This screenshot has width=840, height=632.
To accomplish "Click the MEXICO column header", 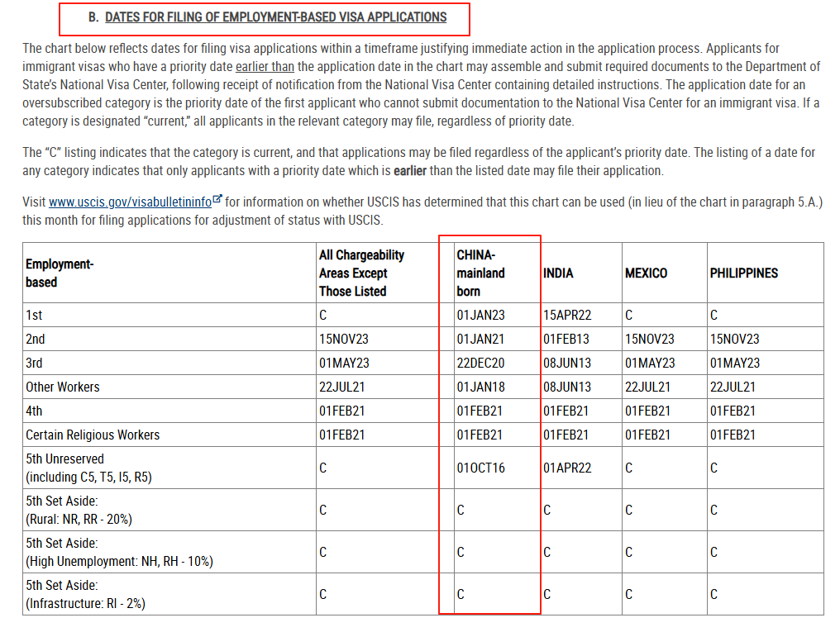I will (x=646, y=273).
